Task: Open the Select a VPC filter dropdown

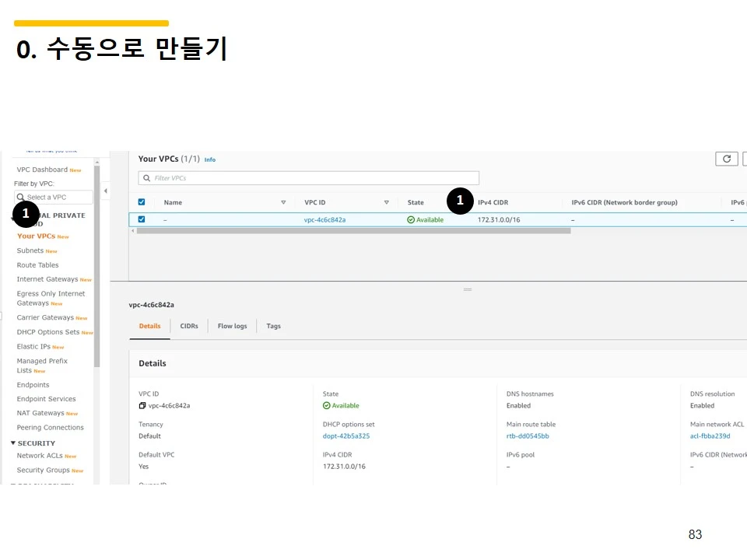Action: [53, 197]
